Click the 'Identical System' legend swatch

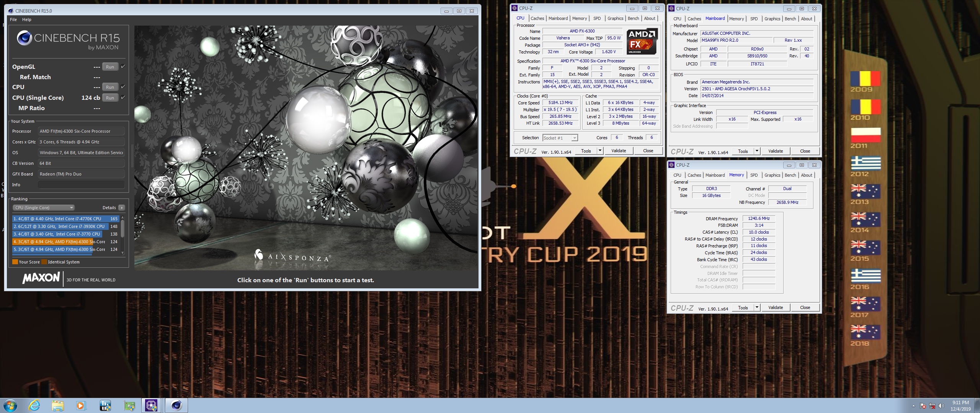[44, 262]
